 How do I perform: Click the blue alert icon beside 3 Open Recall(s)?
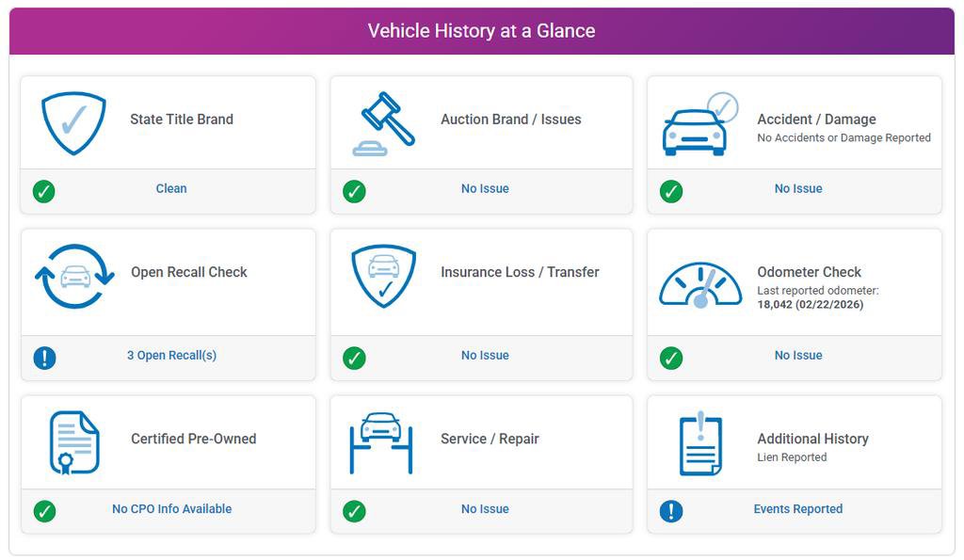pos(44,358)
